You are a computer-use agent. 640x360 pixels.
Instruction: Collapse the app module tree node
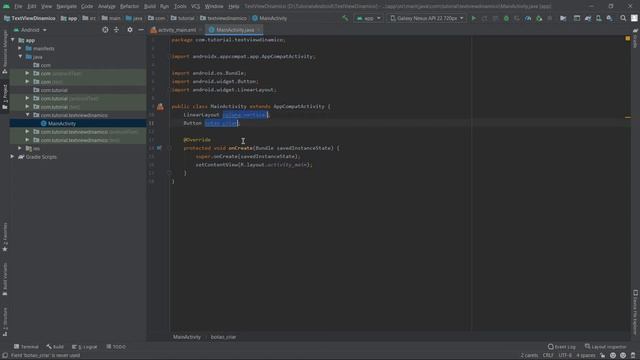13,40
